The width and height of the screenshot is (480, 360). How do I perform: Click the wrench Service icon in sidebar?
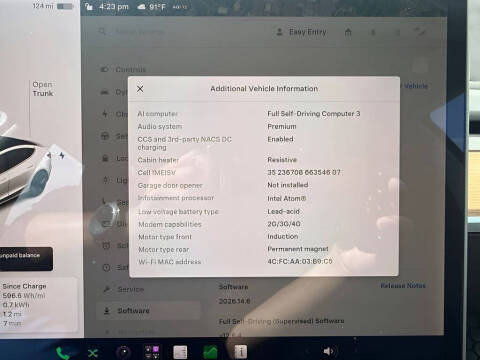coord(107,289)
